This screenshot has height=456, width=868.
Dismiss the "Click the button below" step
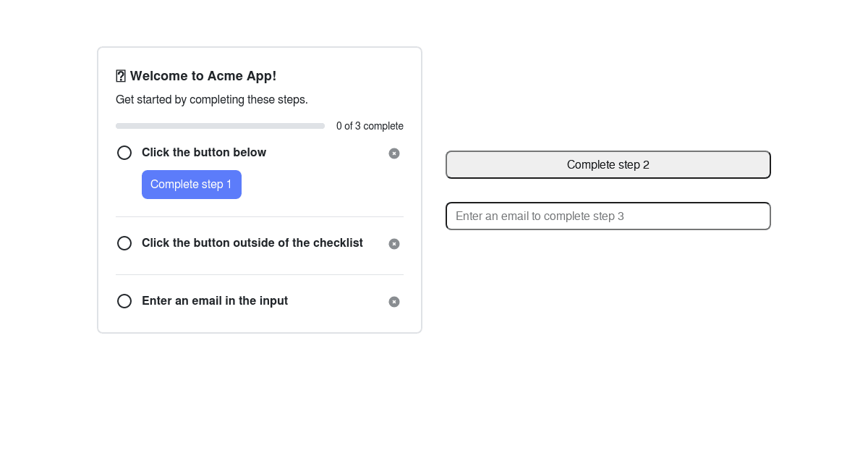pyautogui.click(x=394, y=153)
